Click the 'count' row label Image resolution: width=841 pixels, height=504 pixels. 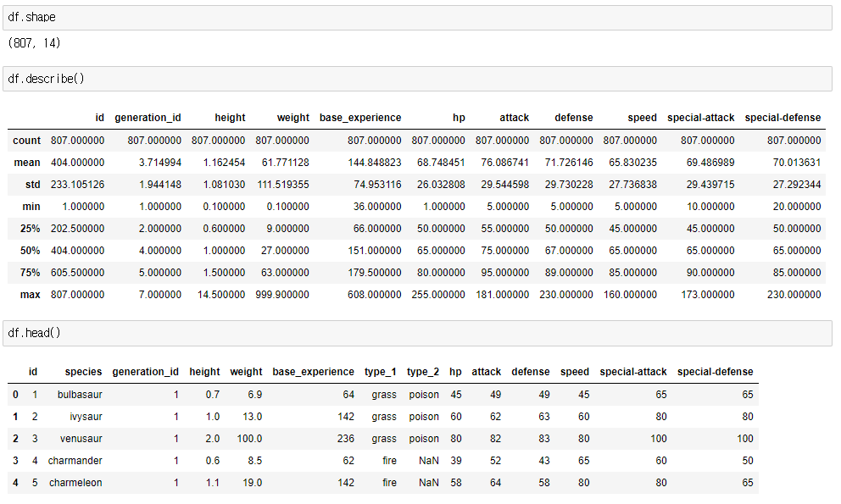27,141
